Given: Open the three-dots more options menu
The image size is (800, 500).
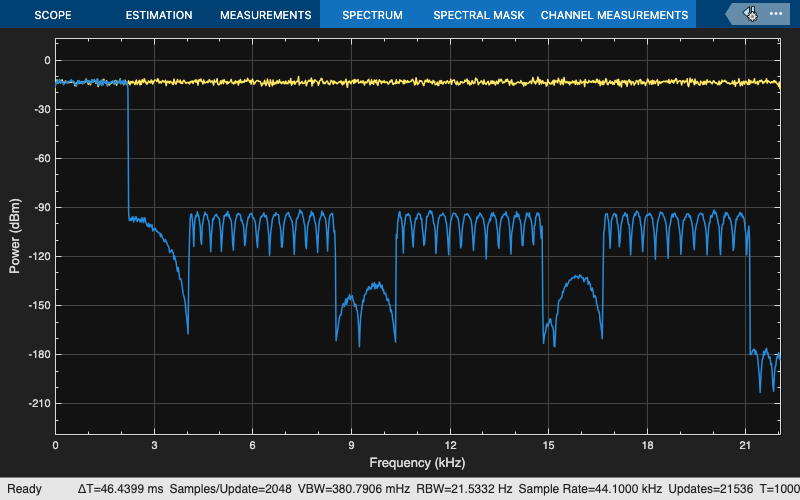Looking at the screenshot, I should (x=776, y=14).
